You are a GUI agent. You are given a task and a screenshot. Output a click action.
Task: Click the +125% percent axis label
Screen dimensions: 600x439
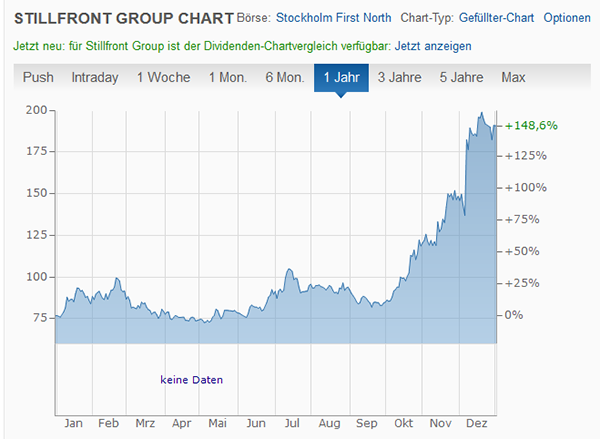tap(526, 156)
